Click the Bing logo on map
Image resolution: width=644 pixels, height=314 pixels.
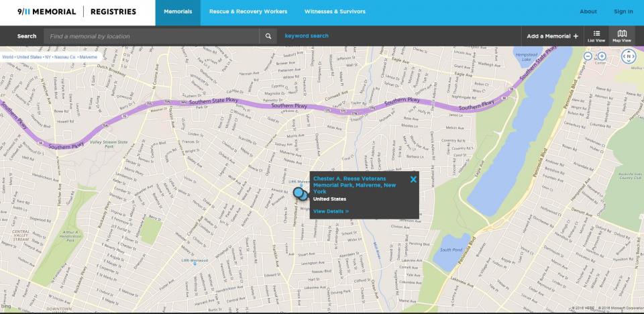(6, 306)
